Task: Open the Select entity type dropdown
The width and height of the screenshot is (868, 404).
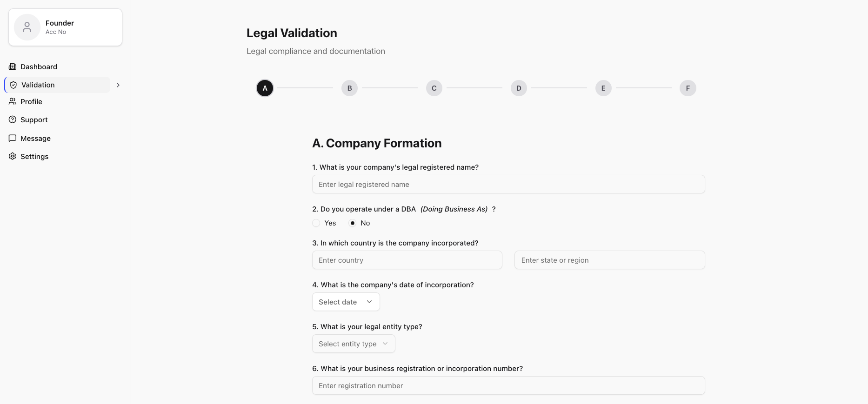Action: (354, 344)
